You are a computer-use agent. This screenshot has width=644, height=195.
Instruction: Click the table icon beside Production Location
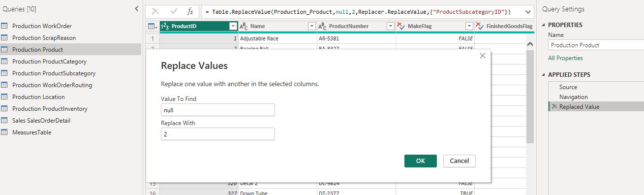pyautogui.click(x=4, y=97)
